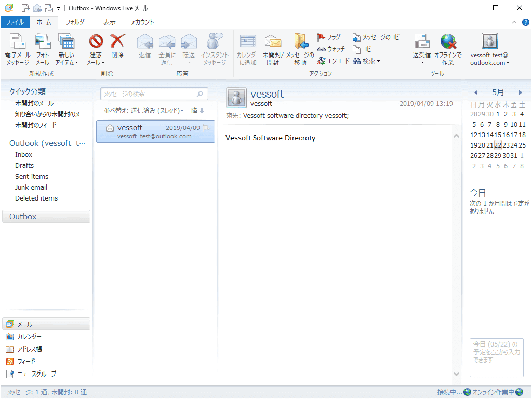This screenshot has width=532, height=399.
Task: Switch to フィード view
Action: tap(21, 362)
